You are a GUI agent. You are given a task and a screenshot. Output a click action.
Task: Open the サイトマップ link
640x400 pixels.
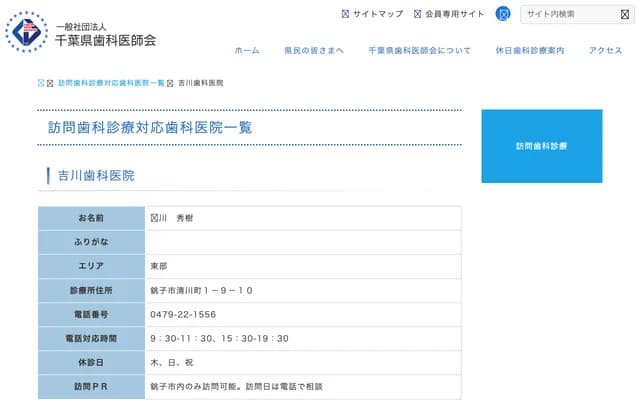(378, 14)
